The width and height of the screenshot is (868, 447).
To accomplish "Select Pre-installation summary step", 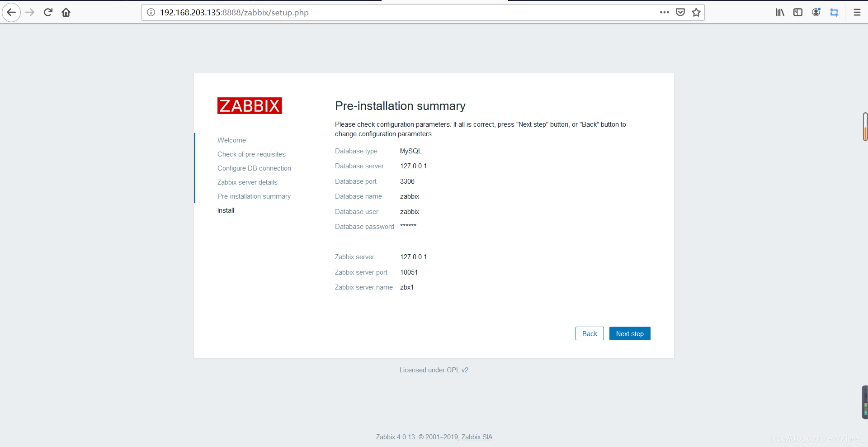I will click(254, 196).
